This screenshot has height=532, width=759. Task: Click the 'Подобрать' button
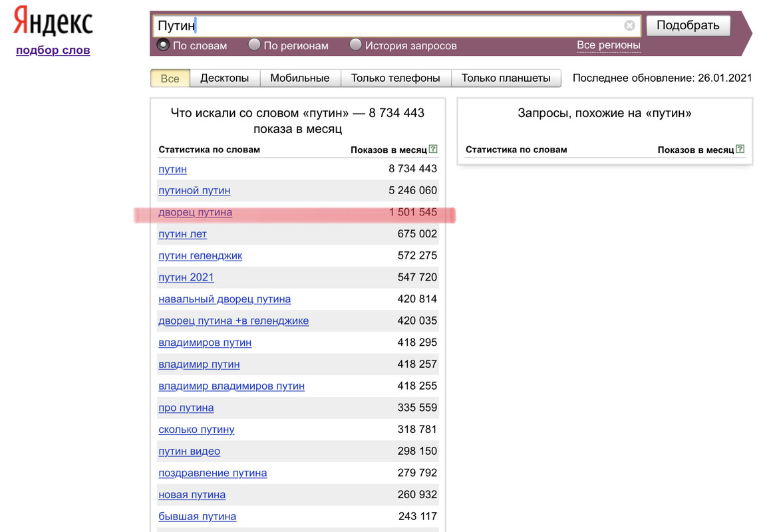(x=688, y=26)
